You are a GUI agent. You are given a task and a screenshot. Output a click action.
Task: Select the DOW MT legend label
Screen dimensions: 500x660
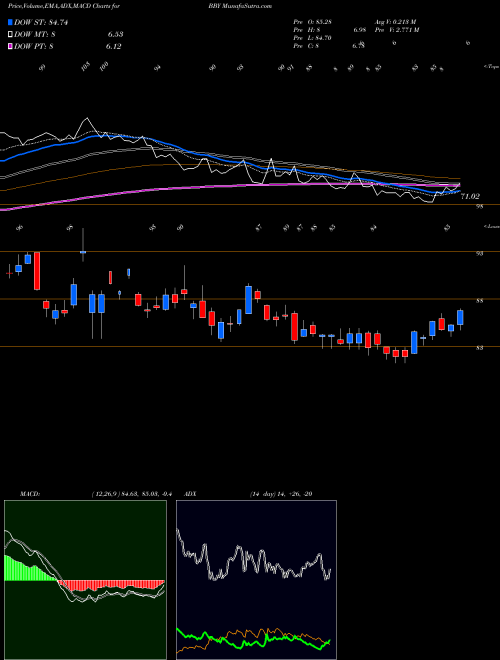(x=34, y=35)
